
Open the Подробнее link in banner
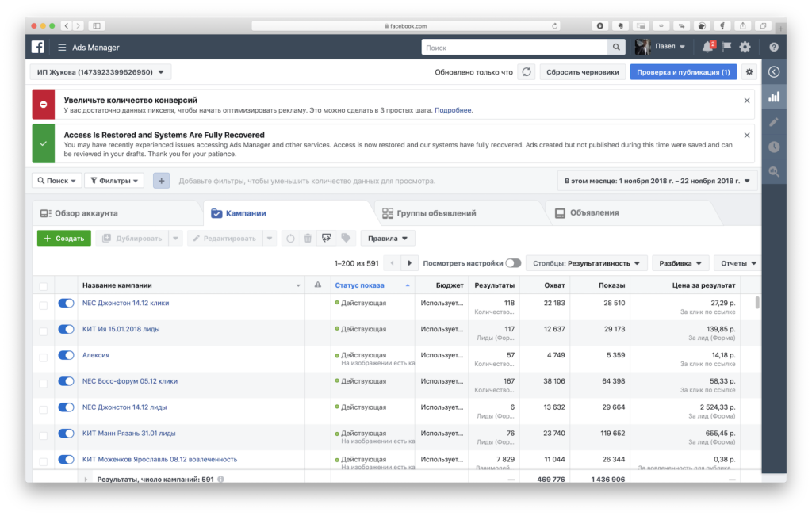[453, 110]
